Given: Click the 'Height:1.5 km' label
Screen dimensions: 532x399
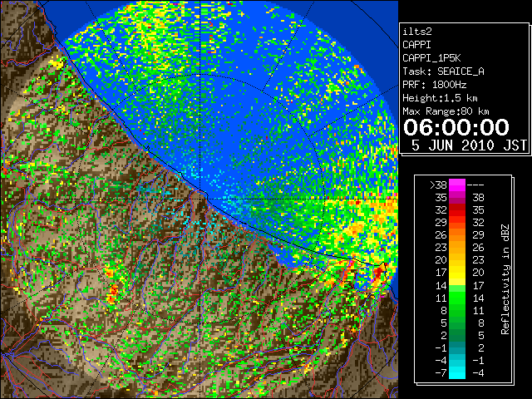Looking at the screenshot, I should tap(440, 98).
